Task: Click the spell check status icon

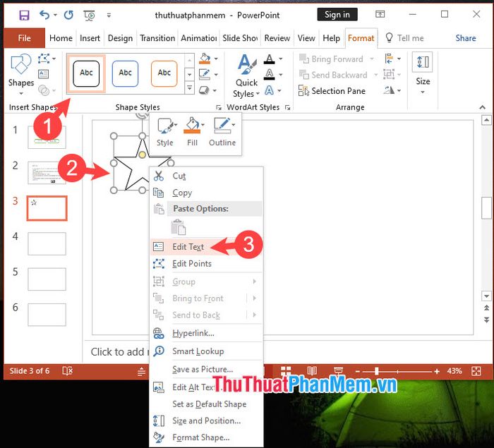Action: [x=68, y=371]
